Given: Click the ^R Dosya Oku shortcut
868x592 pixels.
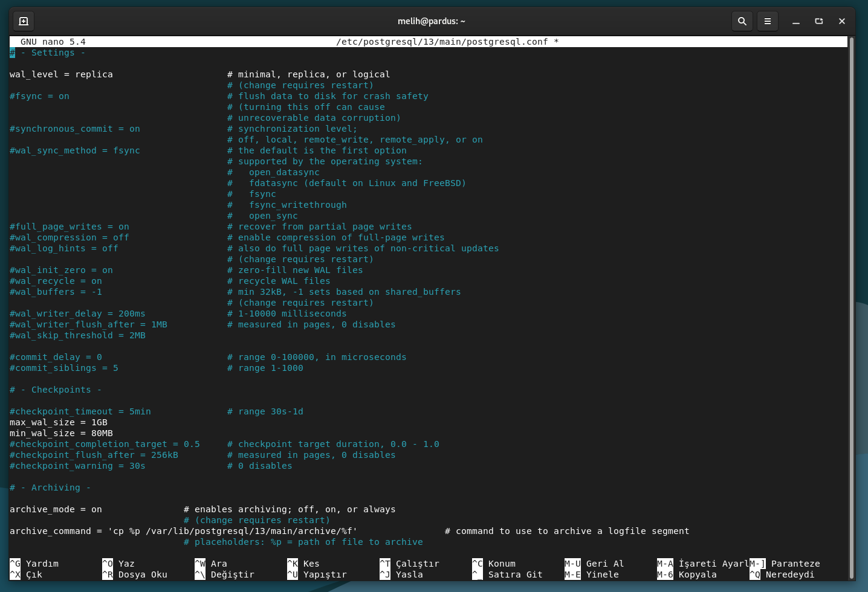Looking at the screenshot, I should point(135,574).
